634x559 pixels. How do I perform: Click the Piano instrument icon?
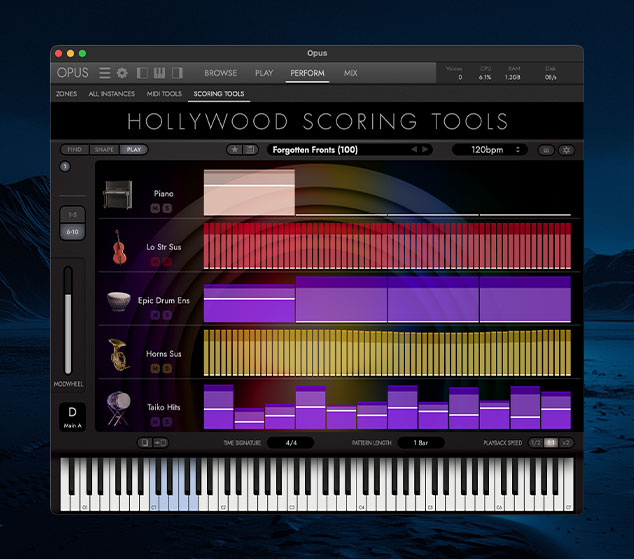pyautogui.click(x=118, y=195)
